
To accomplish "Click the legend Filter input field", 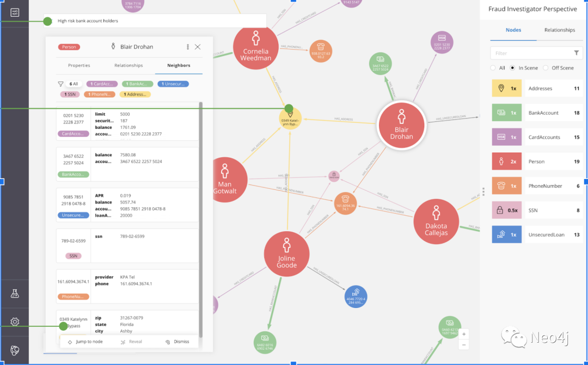I will click(x=536, y=53).
